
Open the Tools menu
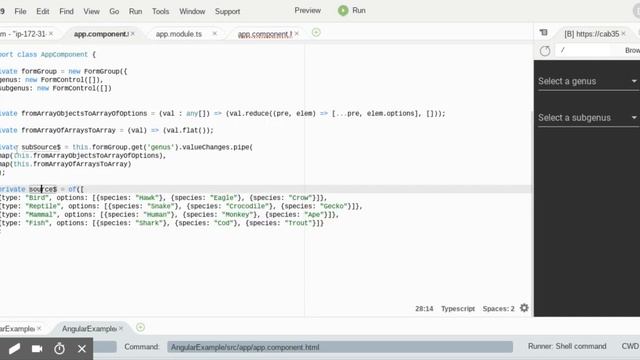click(160, 11)
